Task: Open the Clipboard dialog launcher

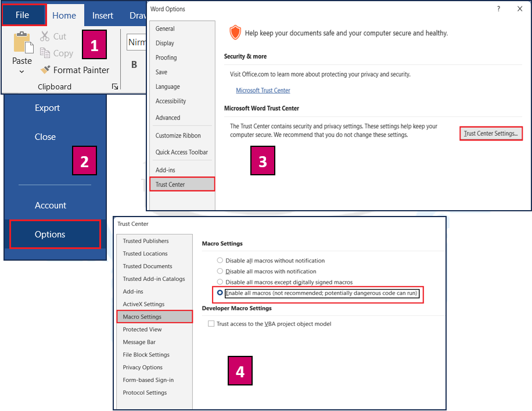Action: (x=115, y=87)
